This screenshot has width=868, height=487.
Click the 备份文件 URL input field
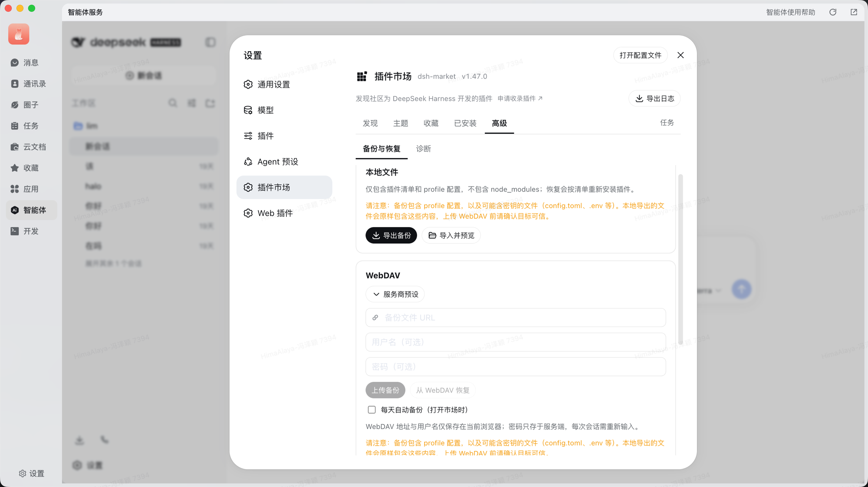coord(516,318)
